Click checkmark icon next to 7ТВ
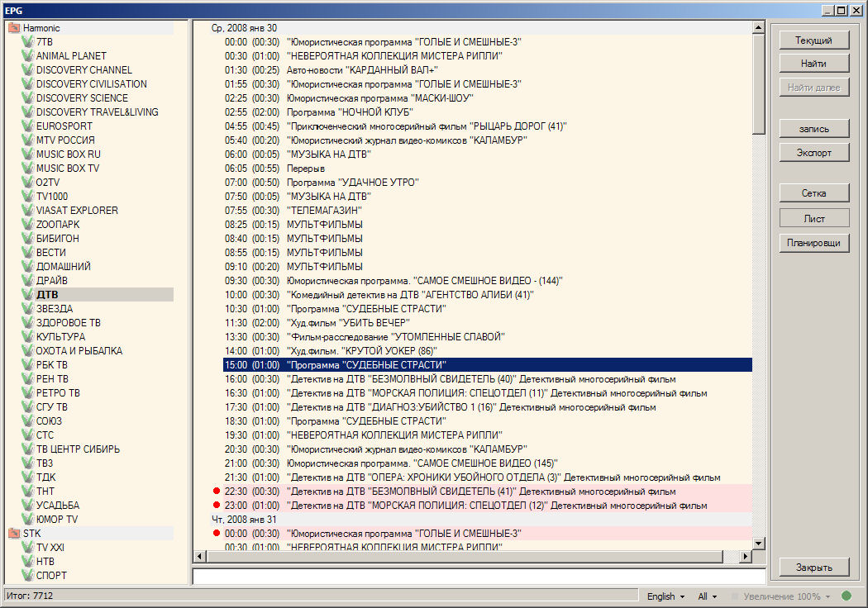Image resolution: width=868 pixels, height=608 pixels. pyautogui.click(x=27, y=41)
